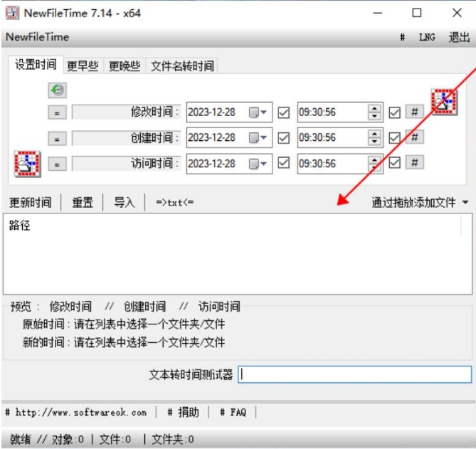
Task: Click the 原始时间 preview line
Action: [124, 324]
